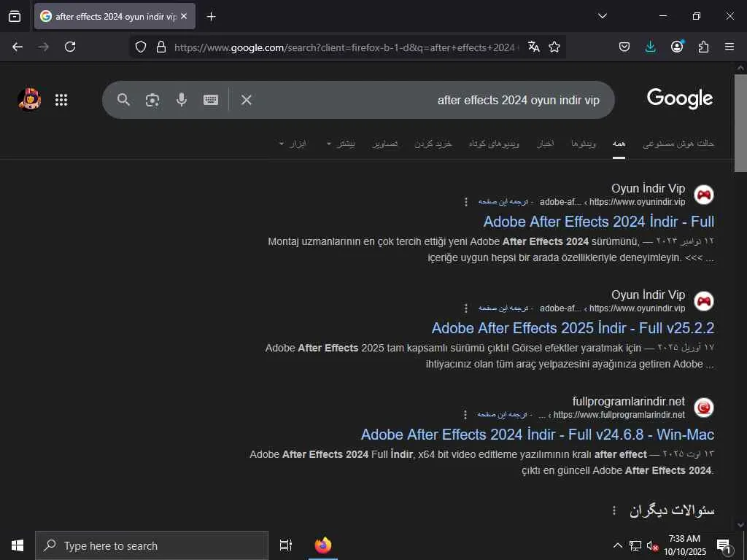The image size is (747, 560).
Task: Open Firefox View recent browsing icon
Action: pyautogui.click(x=15, y=16)
